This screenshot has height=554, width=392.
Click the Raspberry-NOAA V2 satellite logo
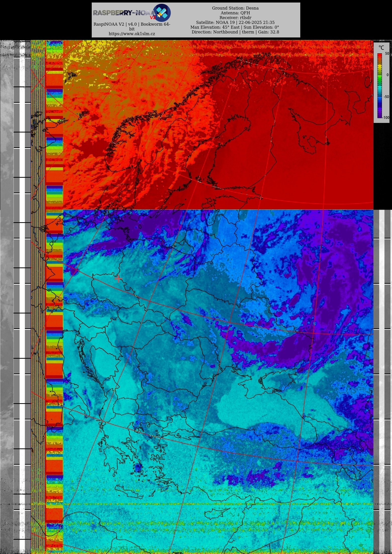pos(132,13)
